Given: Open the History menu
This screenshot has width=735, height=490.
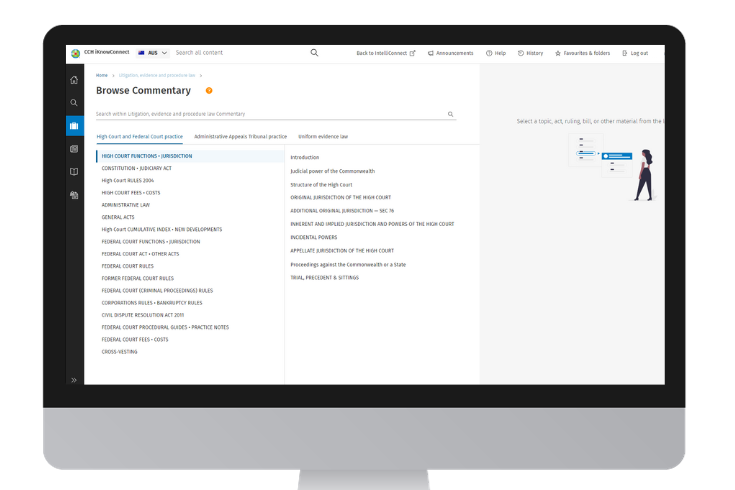Looking at the screenshot, I should tap(531, 53).
